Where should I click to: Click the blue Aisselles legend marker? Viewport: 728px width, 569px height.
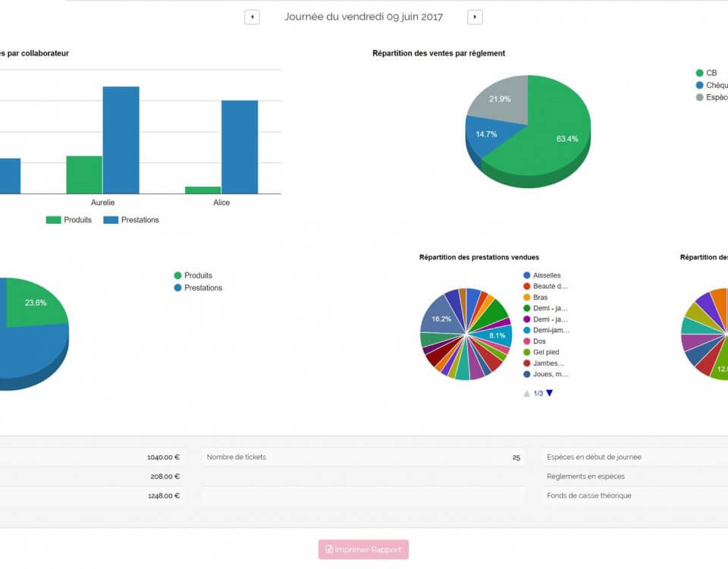pyautogui.click(x=527, y=275)
